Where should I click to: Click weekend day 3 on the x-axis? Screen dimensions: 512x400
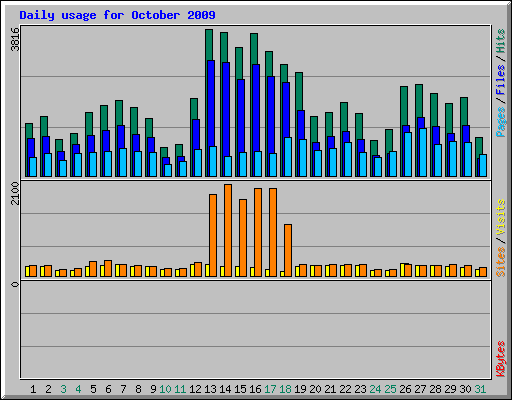point(63,389)
